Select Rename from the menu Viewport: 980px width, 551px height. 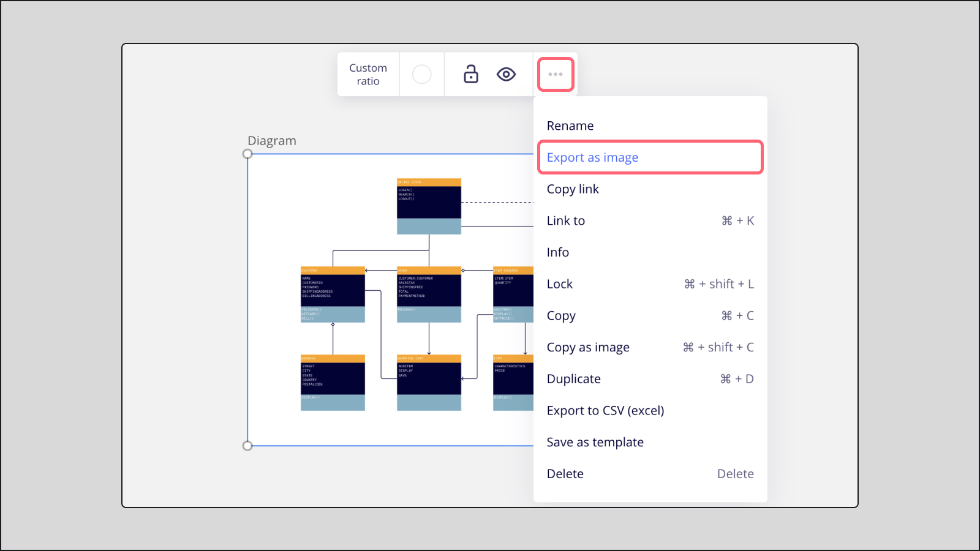[x=570, y=126]
